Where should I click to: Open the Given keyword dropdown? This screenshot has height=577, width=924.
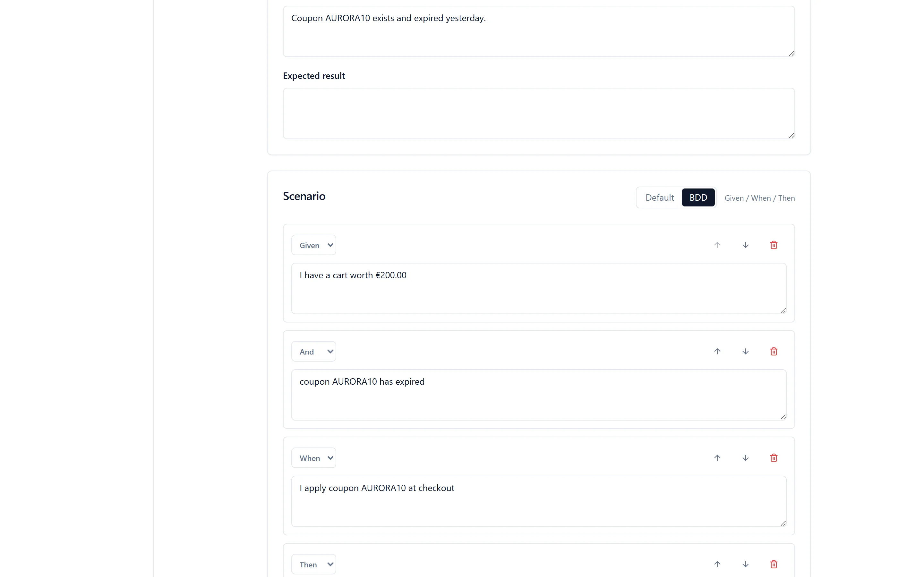(x=313, y=245)
